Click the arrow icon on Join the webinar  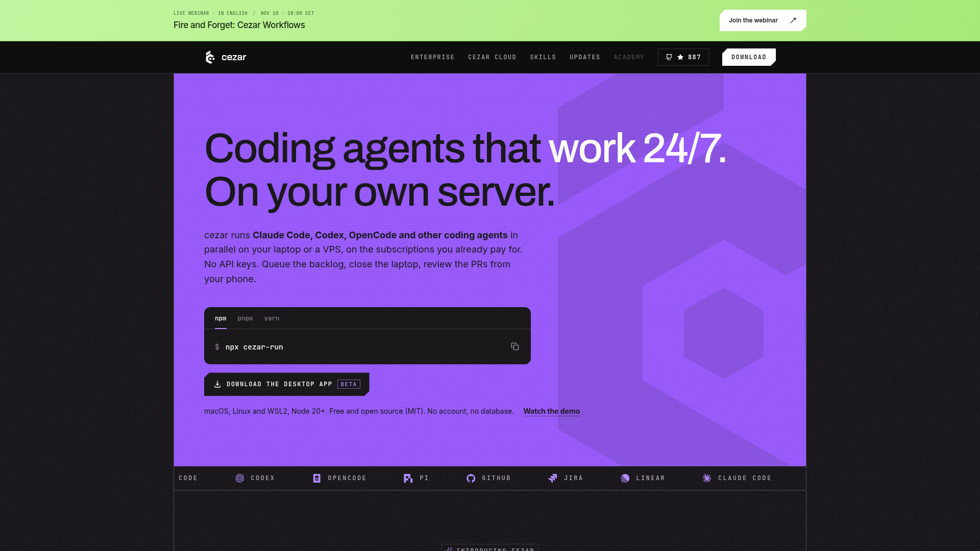(x=793, y=20)
